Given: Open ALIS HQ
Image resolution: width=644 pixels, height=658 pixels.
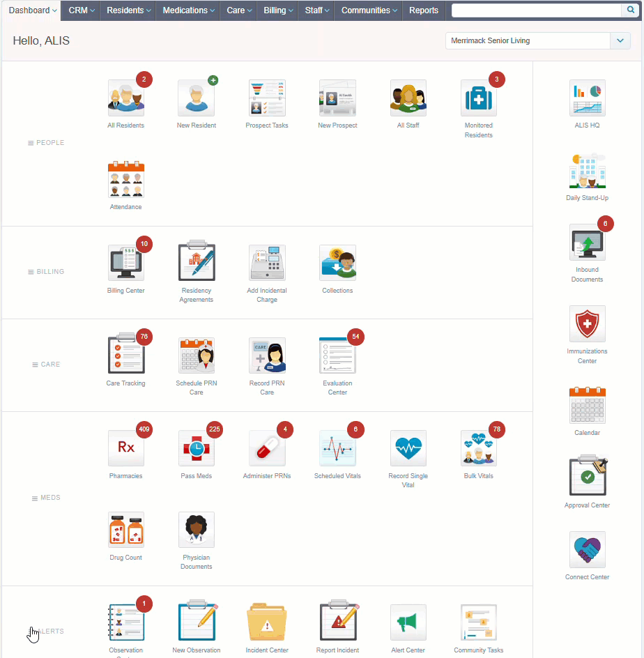Looking at the screenshot, I should [587, 98].
